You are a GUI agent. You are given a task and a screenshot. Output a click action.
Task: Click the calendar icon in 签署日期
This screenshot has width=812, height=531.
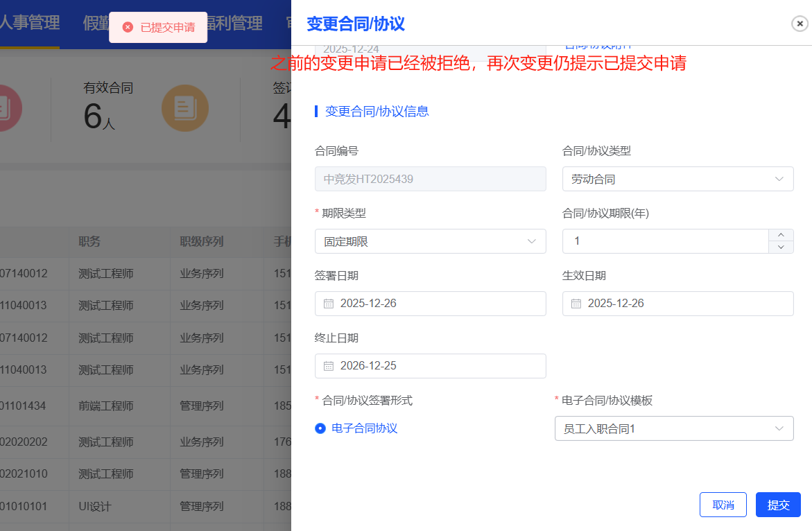pyautogui.click(x=329, y=304)
